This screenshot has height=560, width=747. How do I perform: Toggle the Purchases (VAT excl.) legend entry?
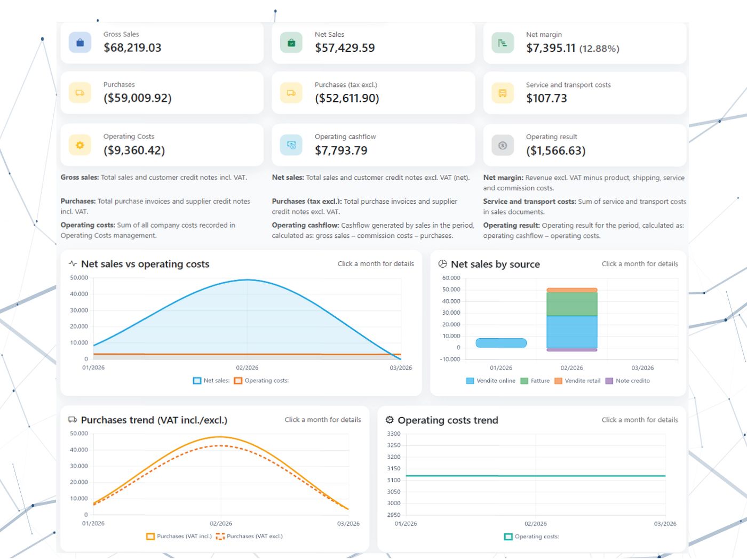tap(249, 537)
